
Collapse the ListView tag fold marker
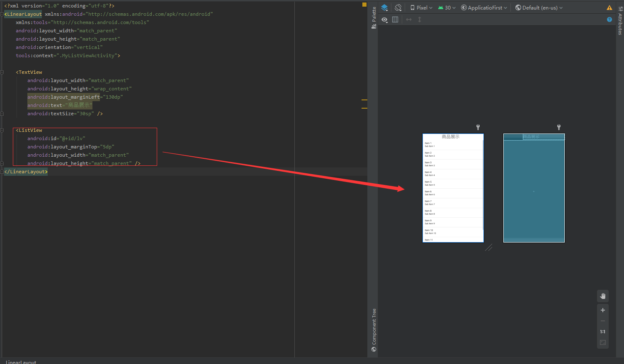click(2, 130)
